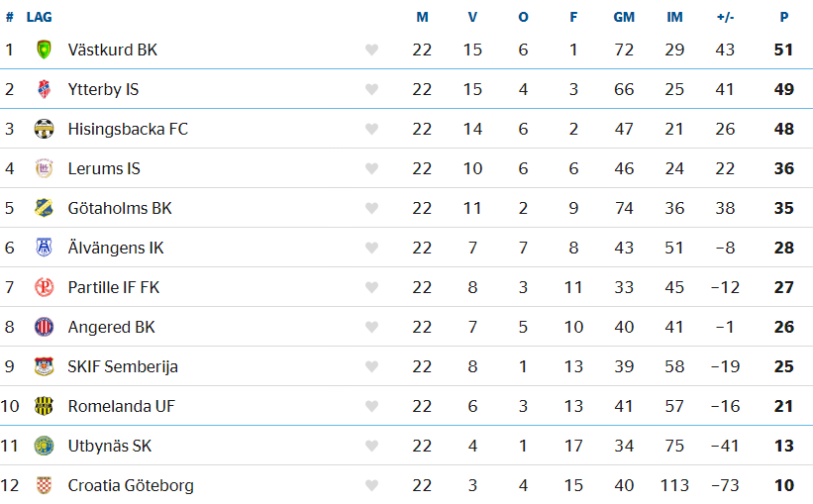Click the Ytterby IS club logo
The image size is (813, 504).
click(x=45, y=89)
